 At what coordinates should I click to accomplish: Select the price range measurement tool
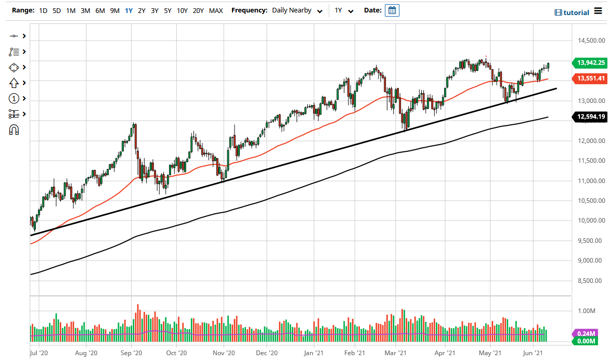click(x=15, y=114)
